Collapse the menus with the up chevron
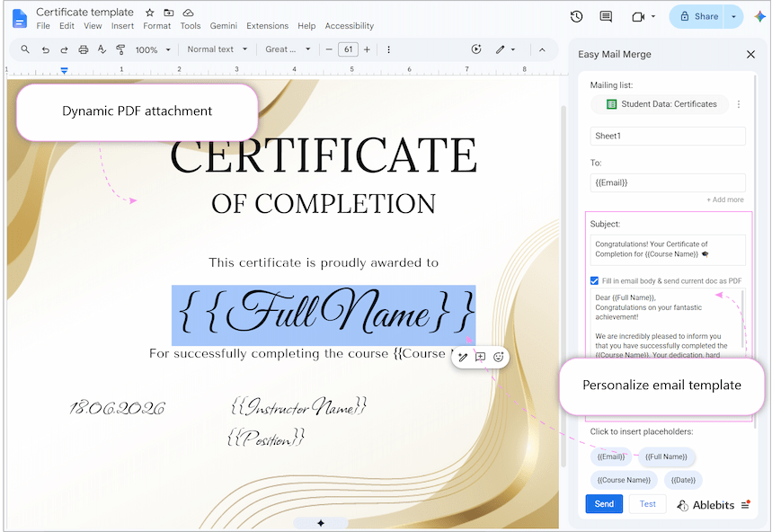The image size is (781, 532). point(543,49)
